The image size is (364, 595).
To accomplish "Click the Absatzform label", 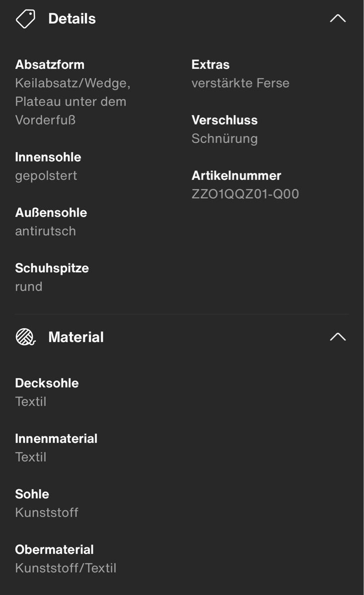I will pyautogui.click(x=50, y=64).
